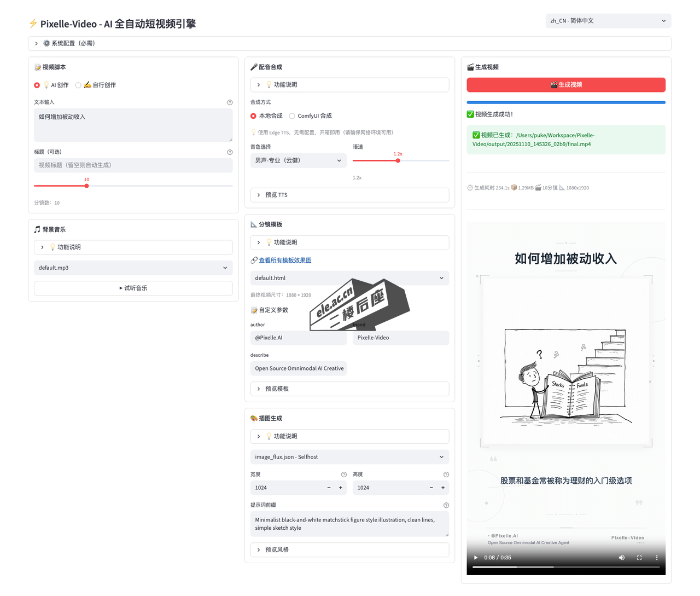The height and width of the screenshot is (596, 700).
Task: Click the help icon beside 提示词前缀
Action: [446, 505]
